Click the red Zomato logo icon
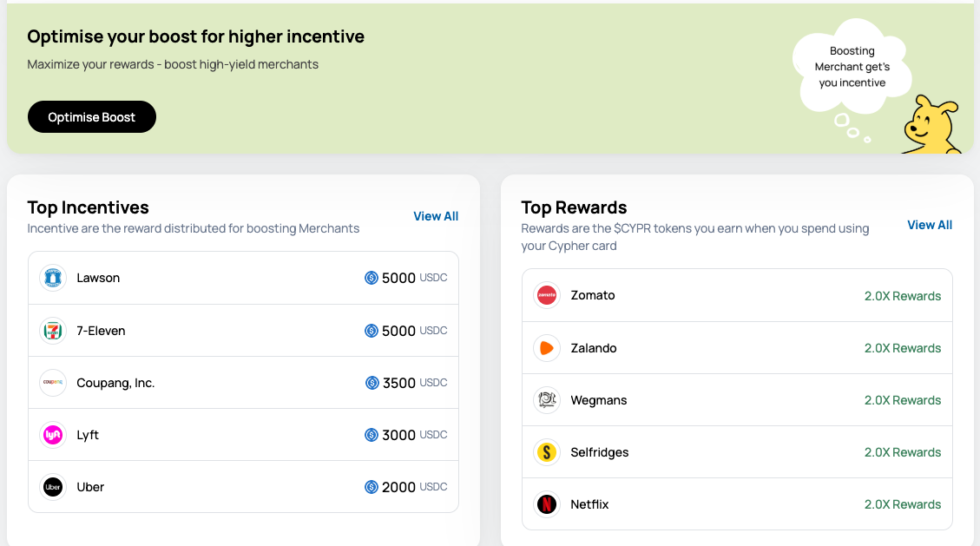The image size is (980, 546). click(x=547, y=295)
